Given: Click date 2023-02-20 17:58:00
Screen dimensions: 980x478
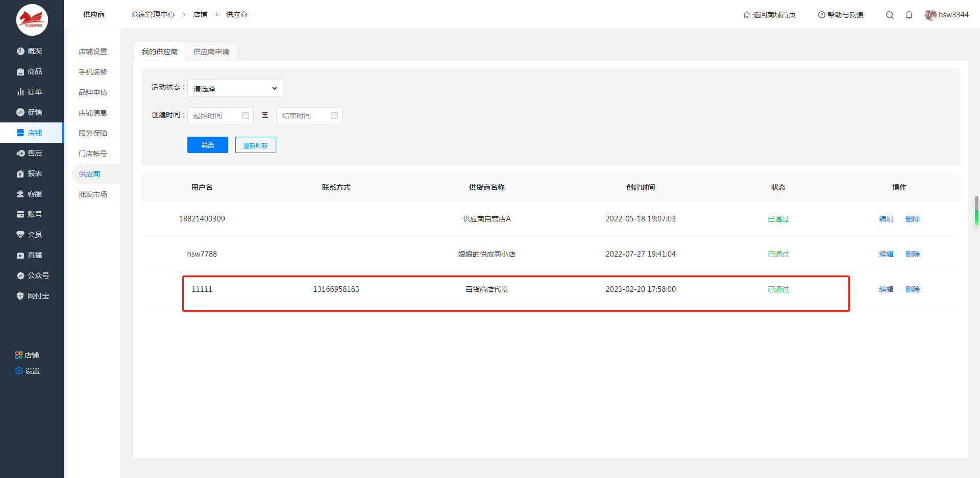Looking at the screenshot, I should click(x=641, y=289).
